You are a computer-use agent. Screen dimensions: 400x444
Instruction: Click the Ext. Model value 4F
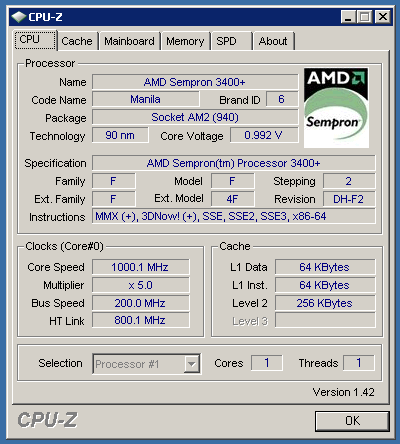point(233,199)
